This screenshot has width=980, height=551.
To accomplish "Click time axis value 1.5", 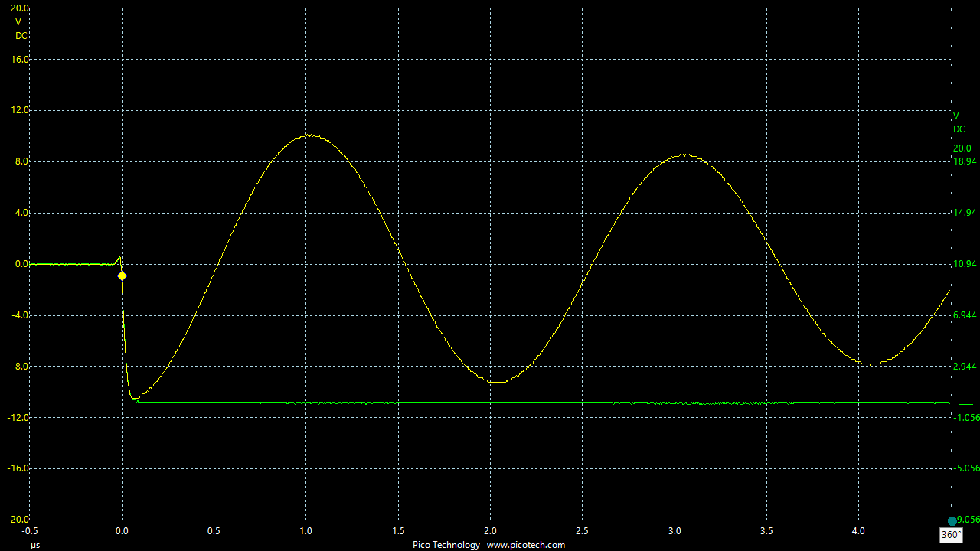I will pos(398,530).
